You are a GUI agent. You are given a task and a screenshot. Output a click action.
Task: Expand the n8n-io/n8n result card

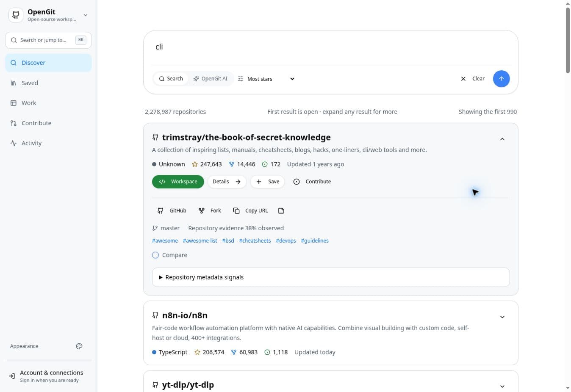click(x=502, y=317)
